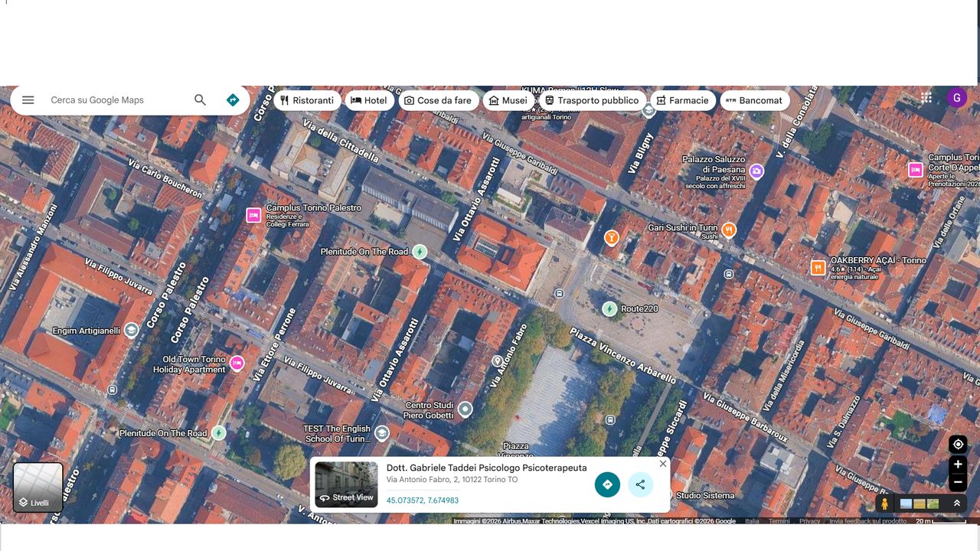
Task: Select the Engim Artigianelli school pin
Action: 131,330
